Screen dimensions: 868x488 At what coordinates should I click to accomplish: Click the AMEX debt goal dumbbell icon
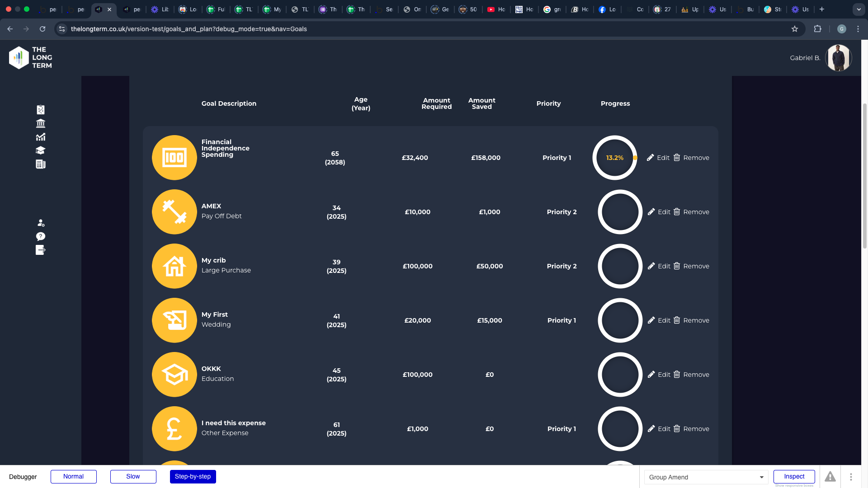coord(174,212)
